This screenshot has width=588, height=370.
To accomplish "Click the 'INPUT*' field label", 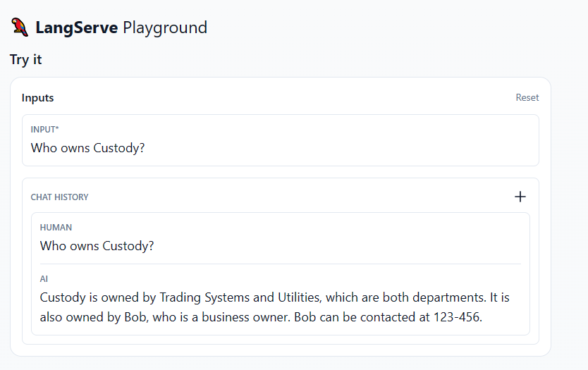I will [44, 130].
